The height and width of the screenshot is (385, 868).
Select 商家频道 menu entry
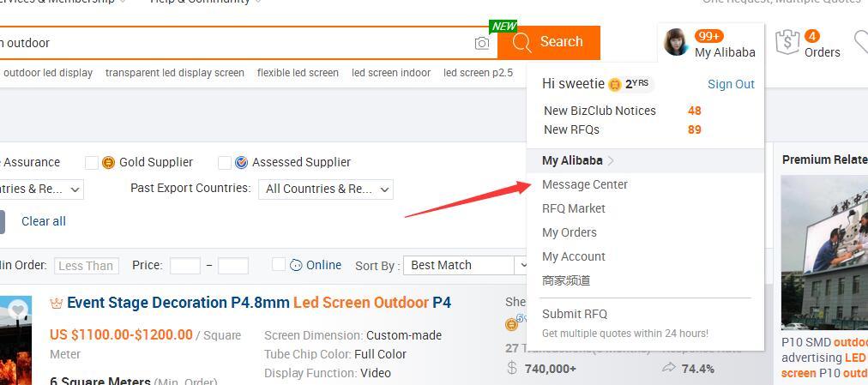pos(566,280)
